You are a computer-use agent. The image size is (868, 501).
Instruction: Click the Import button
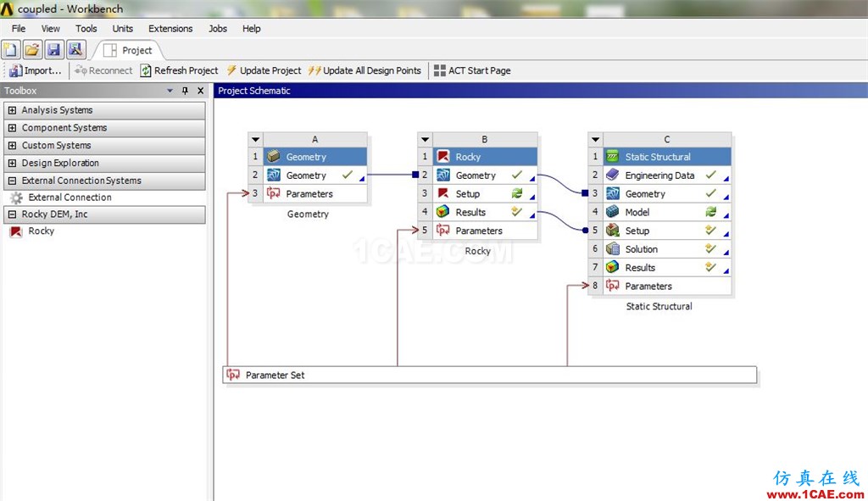36,70
